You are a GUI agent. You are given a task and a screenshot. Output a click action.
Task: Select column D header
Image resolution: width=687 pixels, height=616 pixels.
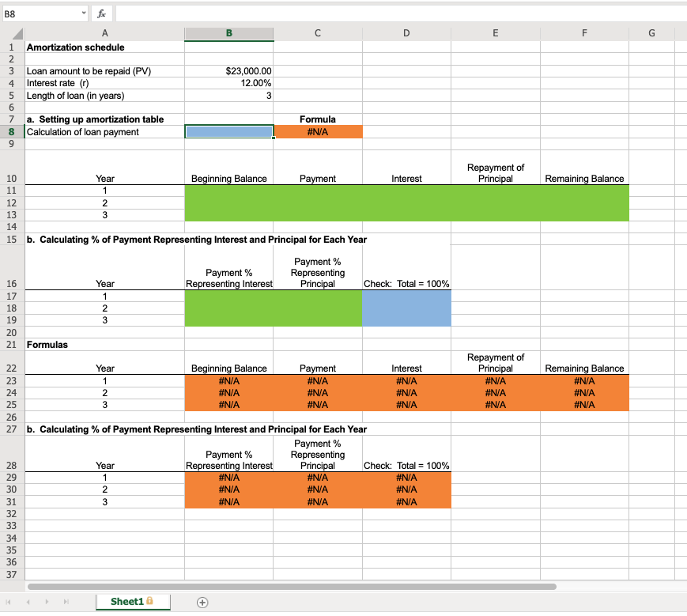click(406, 33)
